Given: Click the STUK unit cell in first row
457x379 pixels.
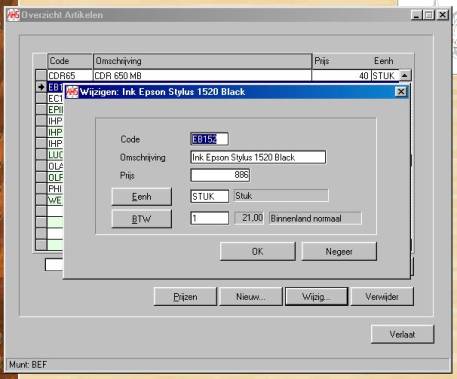Looking at the screenshot, I should click(385, 76).
